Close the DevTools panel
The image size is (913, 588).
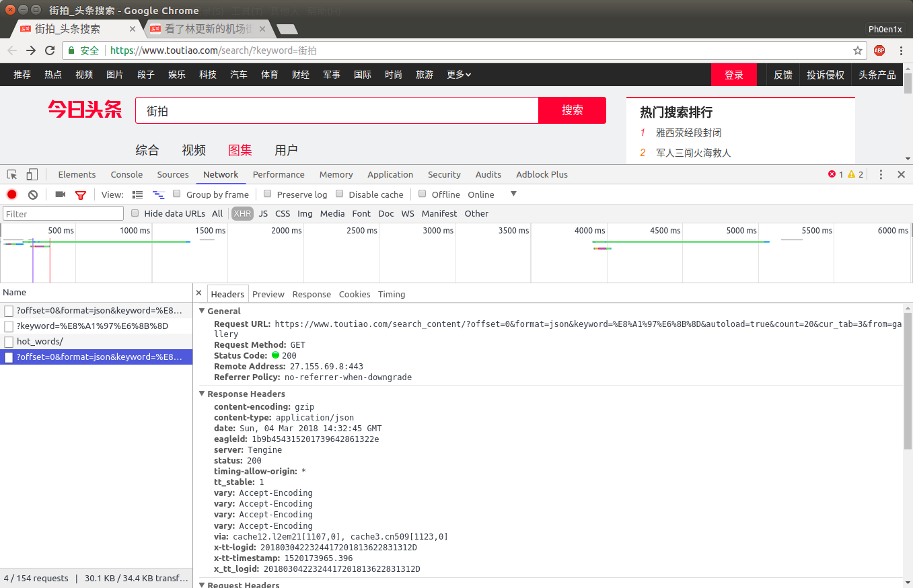tap(902, 174)
